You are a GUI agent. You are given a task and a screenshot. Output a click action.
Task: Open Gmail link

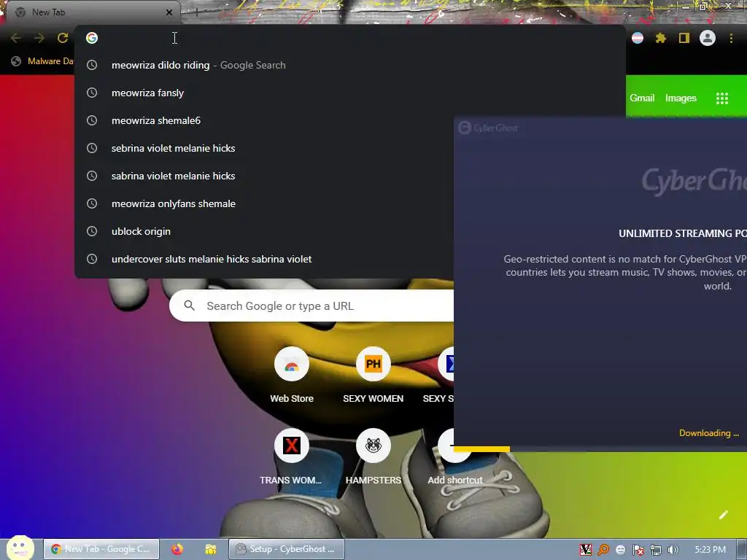pyautogui.click(x=642, y=98)
